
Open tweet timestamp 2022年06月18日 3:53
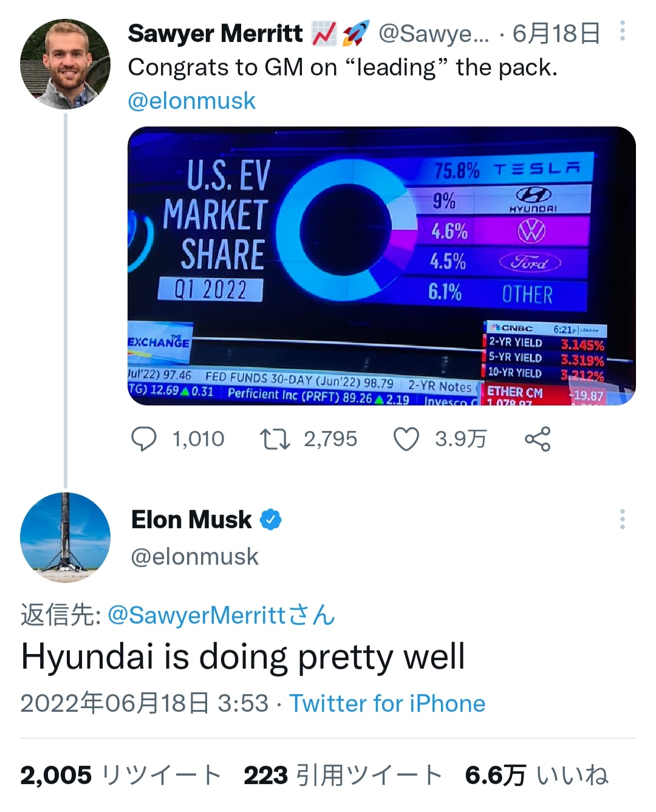(145, 704)
